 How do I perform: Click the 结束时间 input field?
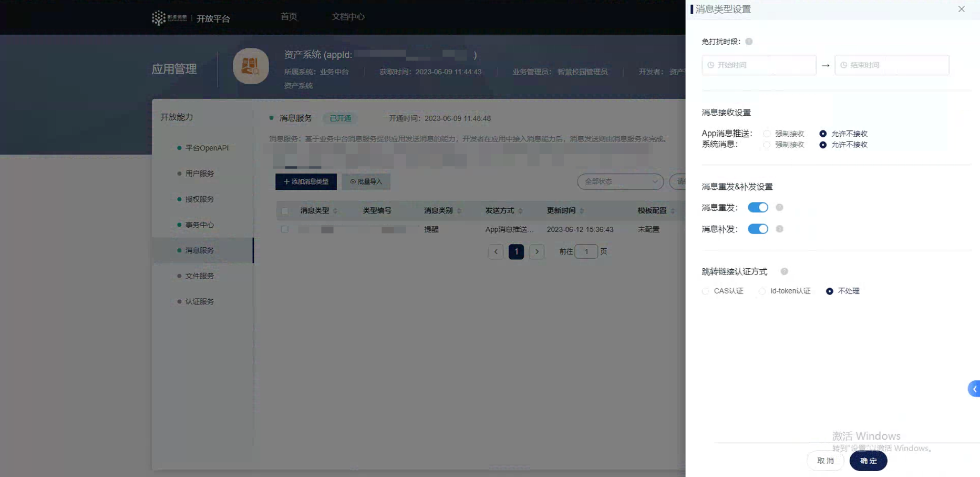point(892,65)
